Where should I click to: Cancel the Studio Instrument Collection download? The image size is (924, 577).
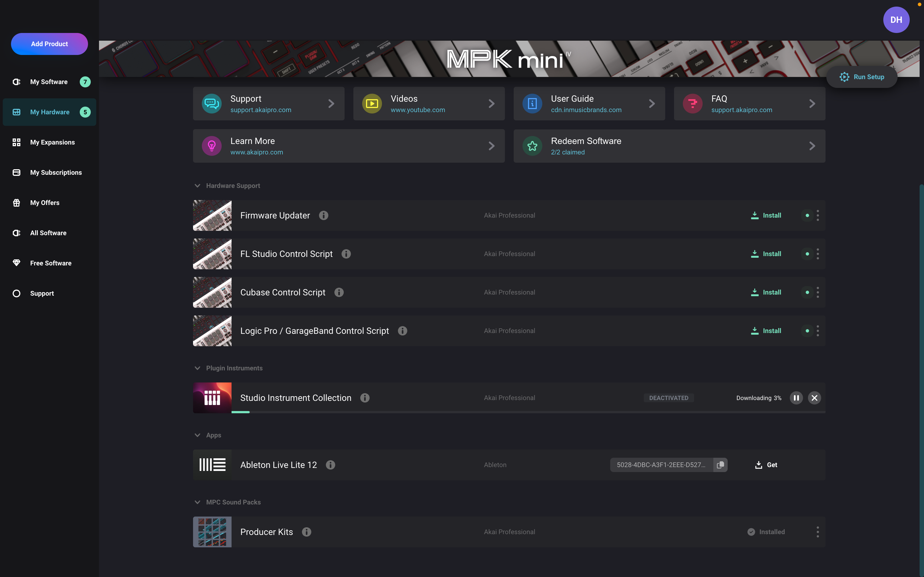(815, 398)
